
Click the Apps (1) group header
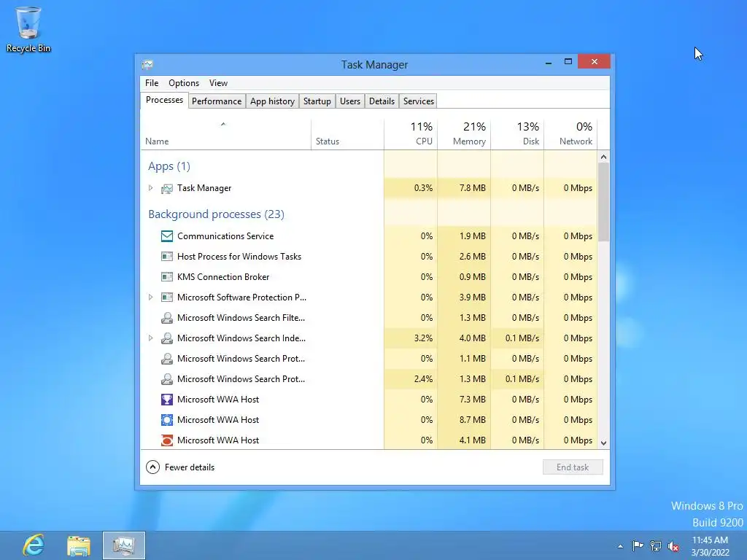pyautogui.click(x=169, y=166)
